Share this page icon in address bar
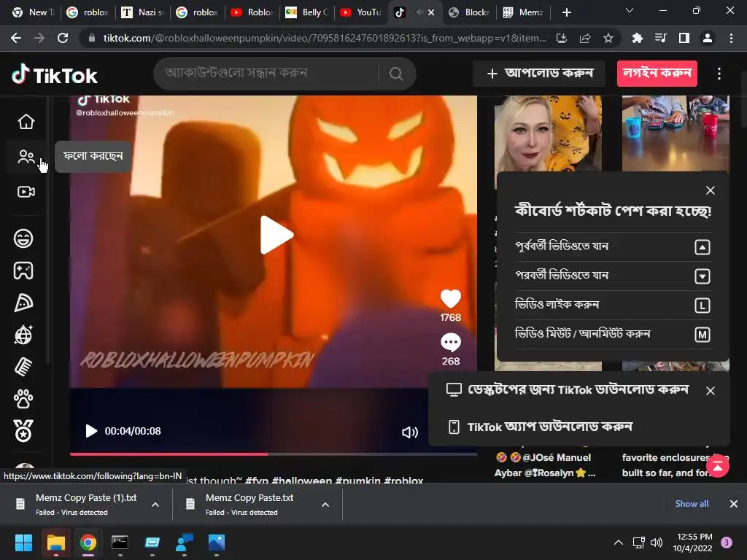The width and height of the screenshot is (747, 560). pos(585,38)
